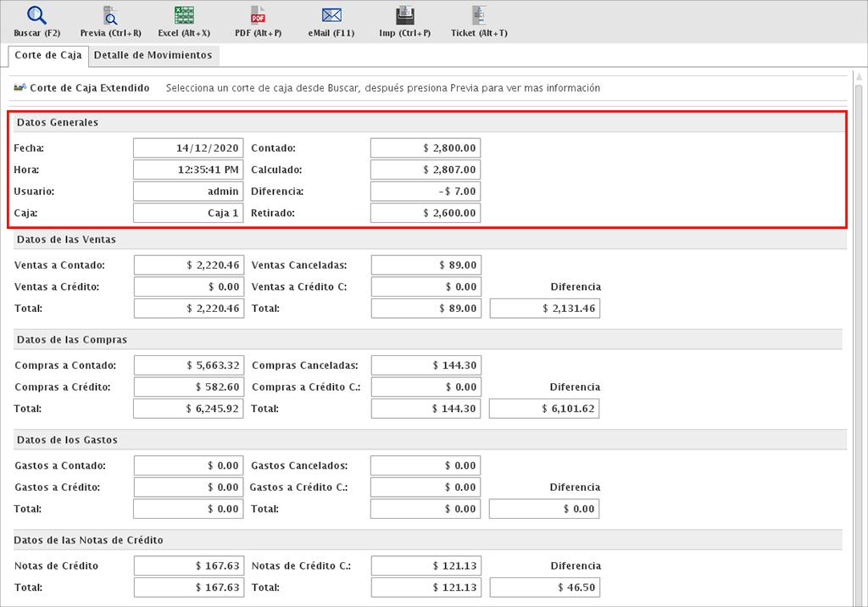
Task: Click the Caja field showing Caja 1
Action: click(x=188, y=213)
